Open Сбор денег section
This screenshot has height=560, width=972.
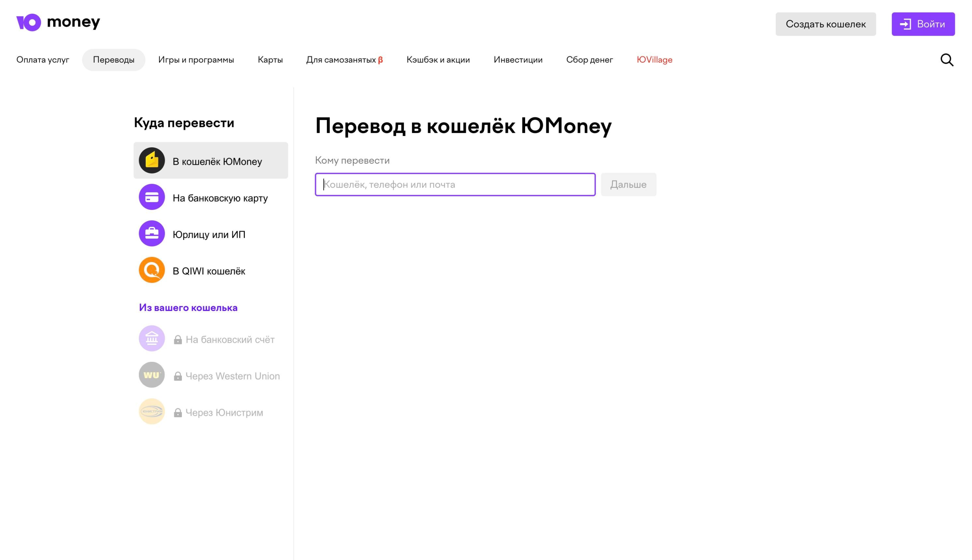589,60
